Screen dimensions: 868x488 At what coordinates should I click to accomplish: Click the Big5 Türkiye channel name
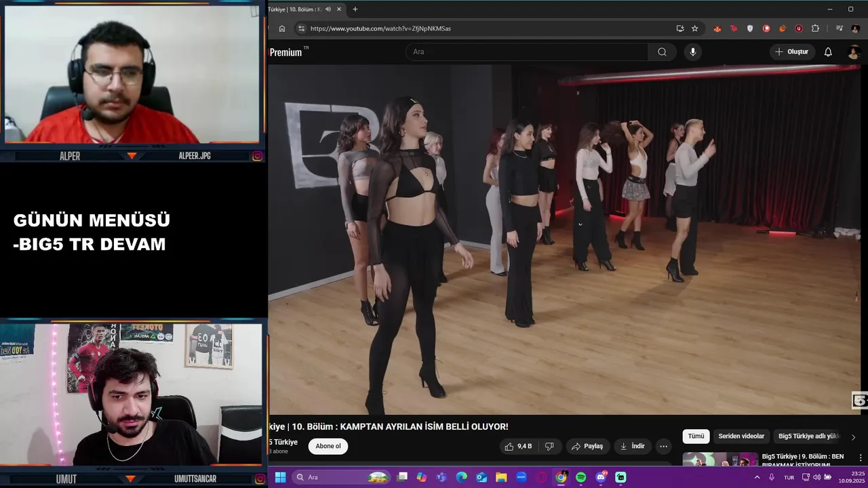[x=283, y=442]
